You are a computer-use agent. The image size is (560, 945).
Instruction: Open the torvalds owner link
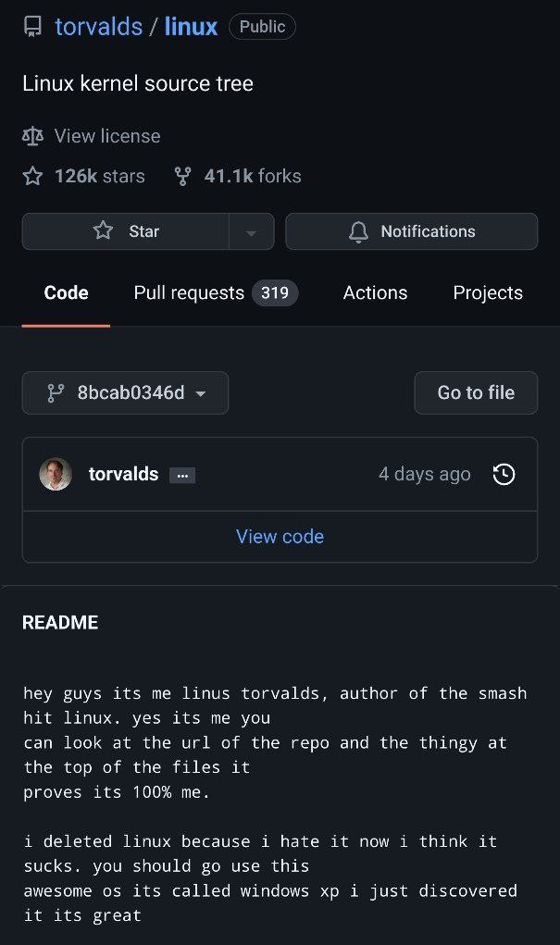[98, 26]
